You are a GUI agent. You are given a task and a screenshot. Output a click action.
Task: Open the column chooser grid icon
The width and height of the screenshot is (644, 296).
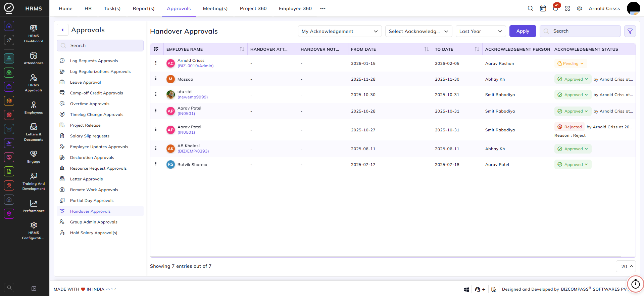coord(156,49)
